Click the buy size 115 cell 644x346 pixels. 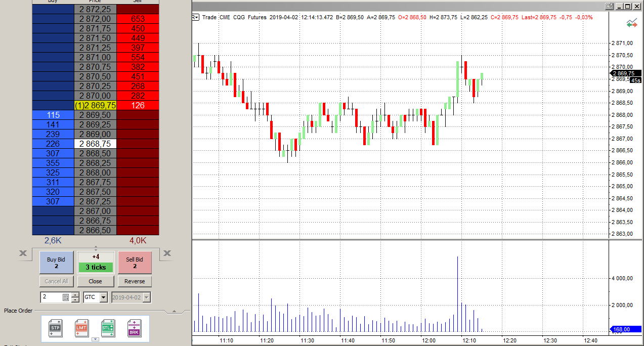tap(53, 115)
